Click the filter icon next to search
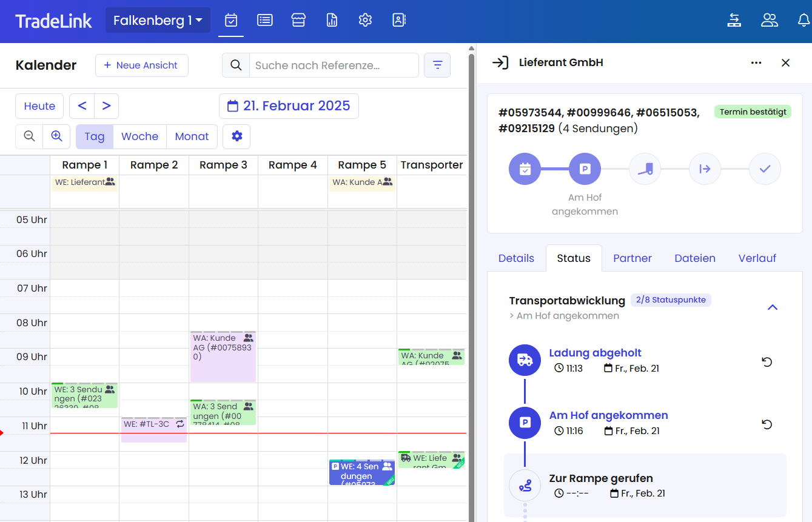The width and height of the screenshot is (812, 522). pyautogui.click(x=437, y=65)
